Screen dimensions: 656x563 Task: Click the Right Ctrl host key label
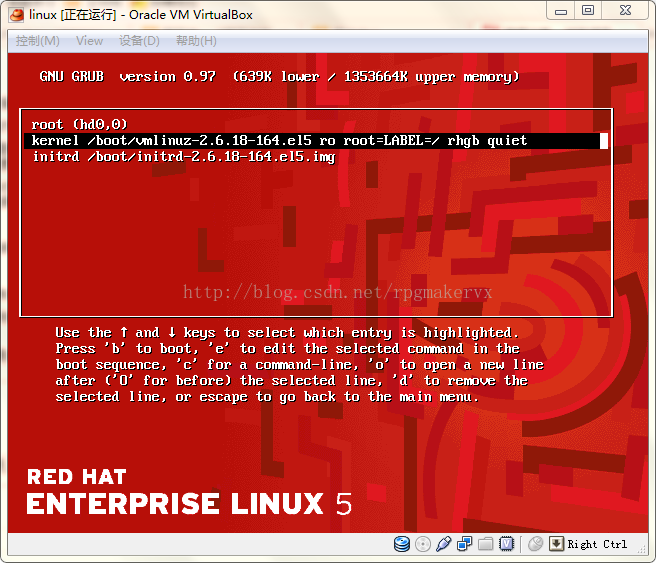pyautogui.click(x=597, y=544)
